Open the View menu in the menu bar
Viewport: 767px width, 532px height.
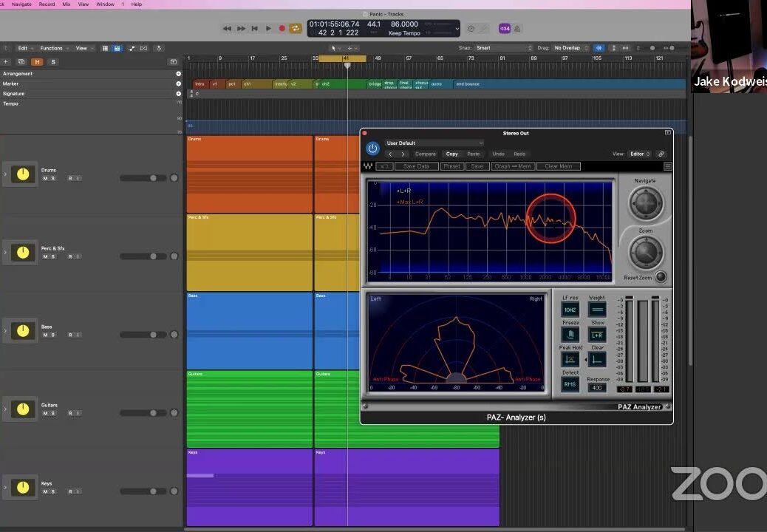click(83, 4)
